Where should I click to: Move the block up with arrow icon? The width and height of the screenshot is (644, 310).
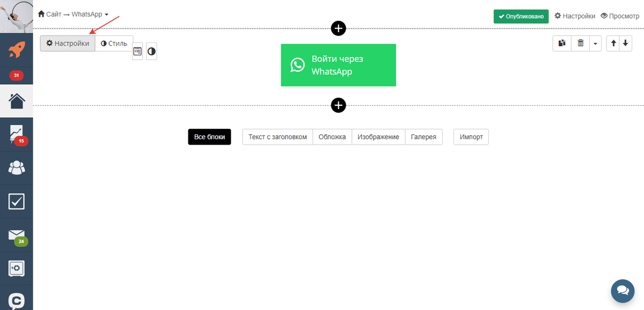pos(613,44)
